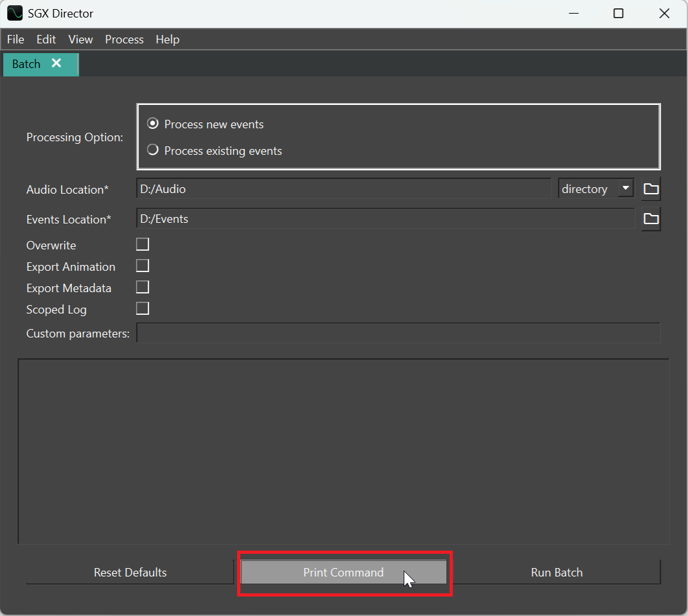Viewport: 688px width, 616px height.
Task: Open the Process menu
Action: 124,40
